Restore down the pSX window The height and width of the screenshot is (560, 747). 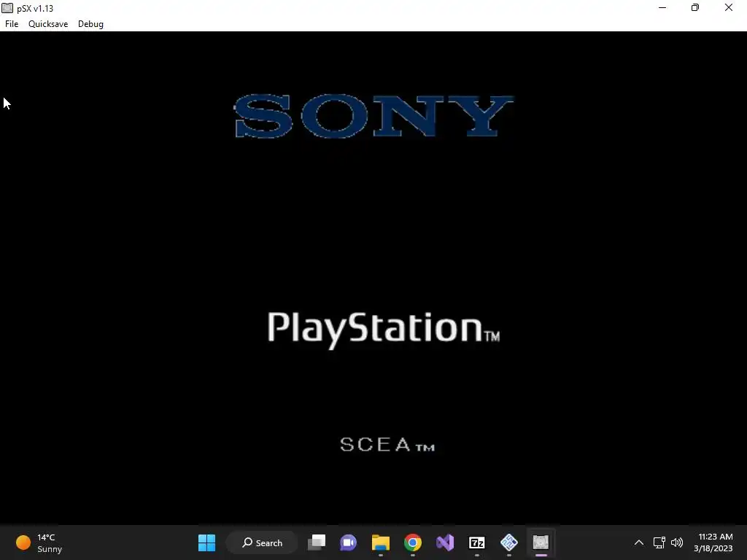tap(695, 8)
